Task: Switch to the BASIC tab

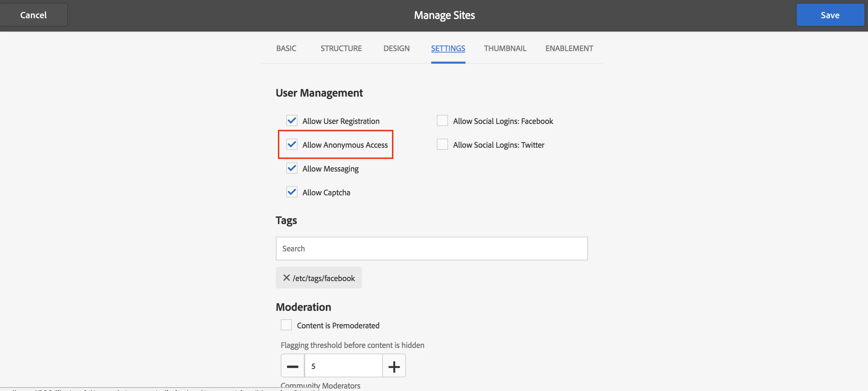Action: tap(286, 48)
